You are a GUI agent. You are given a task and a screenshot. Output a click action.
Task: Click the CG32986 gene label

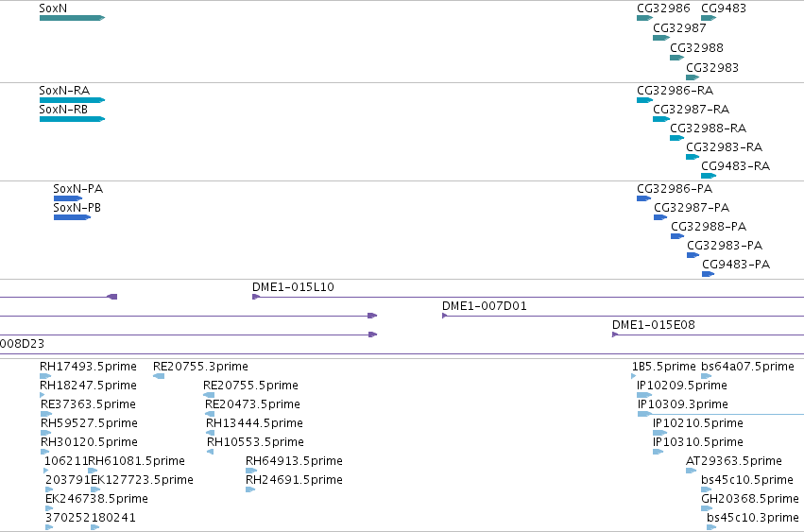[663, 9]
